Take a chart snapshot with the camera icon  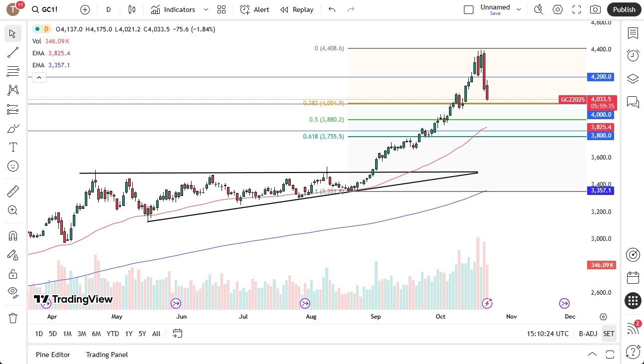pos(596,9)
